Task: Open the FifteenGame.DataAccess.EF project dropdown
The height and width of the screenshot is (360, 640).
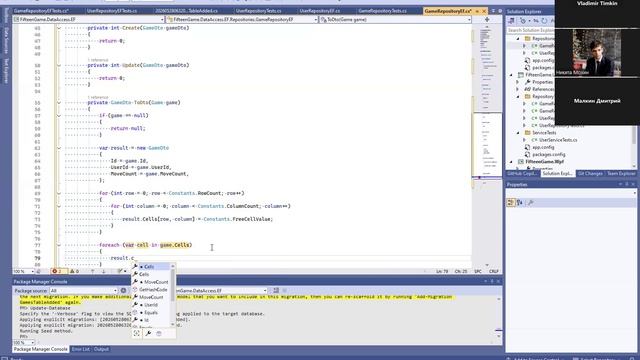Action: [89, 19]
